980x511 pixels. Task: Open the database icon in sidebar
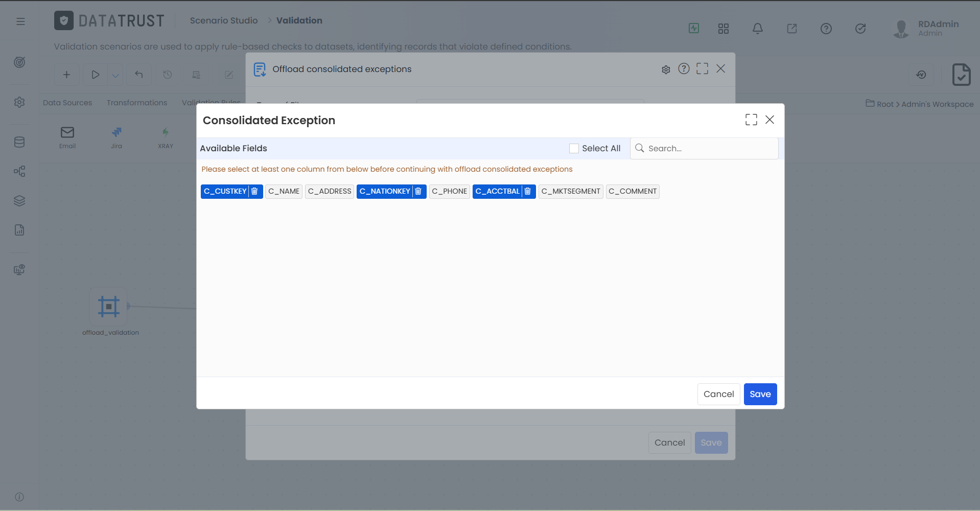[x=19, y=142]
